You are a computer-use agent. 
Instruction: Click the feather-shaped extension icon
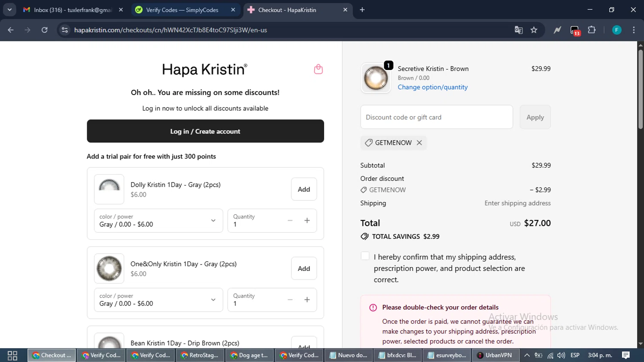click(557, 30)
